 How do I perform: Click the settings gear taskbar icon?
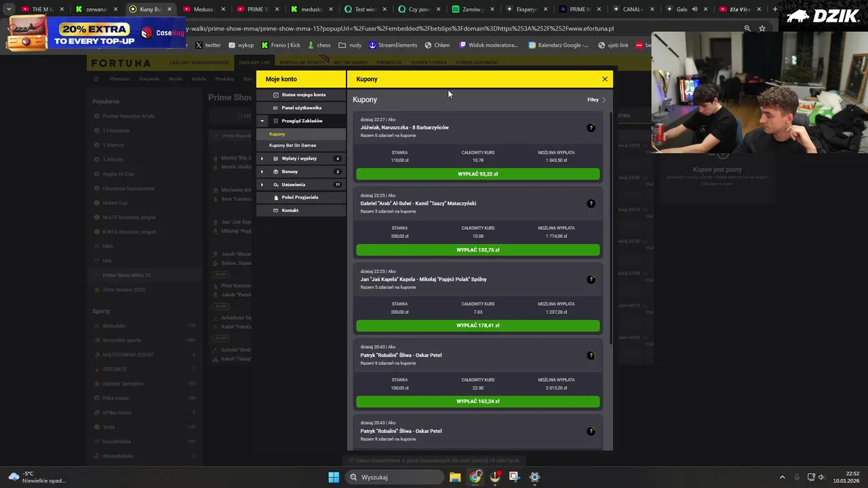coord(534,477)
